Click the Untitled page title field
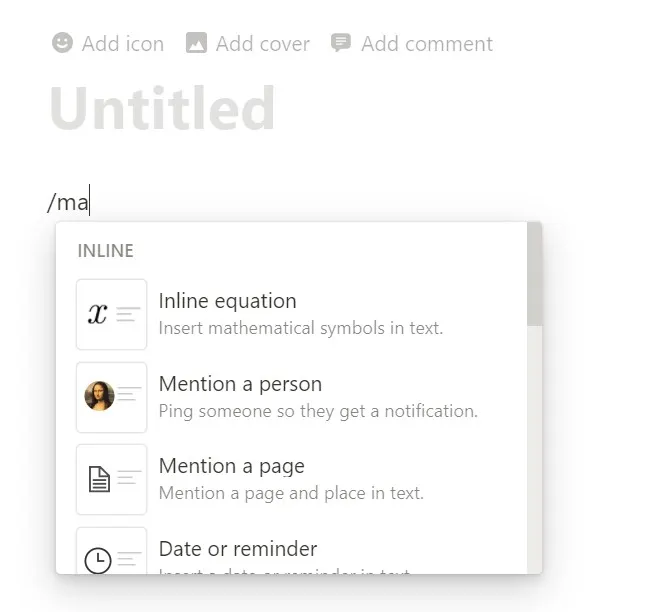Image resolution: width=663 pixels, height=612 pixels. pos(162,108)
